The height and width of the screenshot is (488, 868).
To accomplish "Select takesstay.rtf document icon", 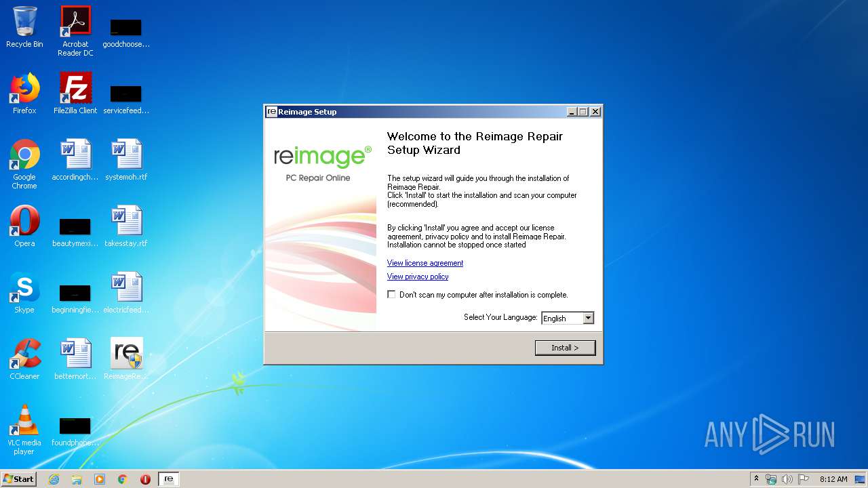I will pos(126,226).
